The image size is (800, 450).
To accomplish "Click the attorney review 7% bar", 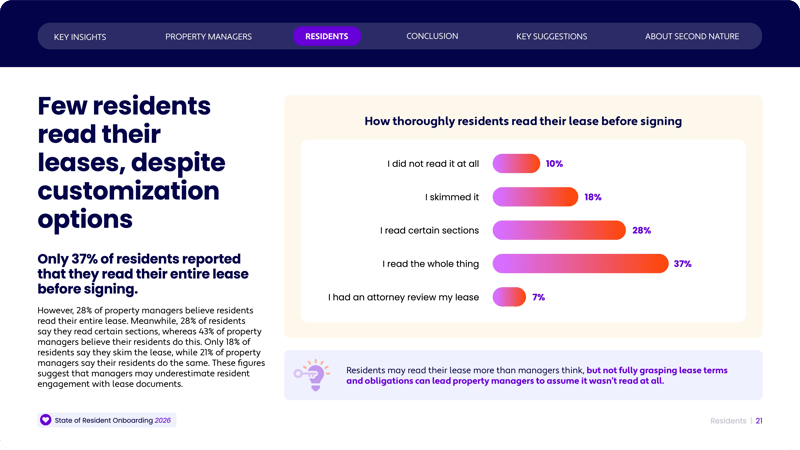I will pos(509,297).
